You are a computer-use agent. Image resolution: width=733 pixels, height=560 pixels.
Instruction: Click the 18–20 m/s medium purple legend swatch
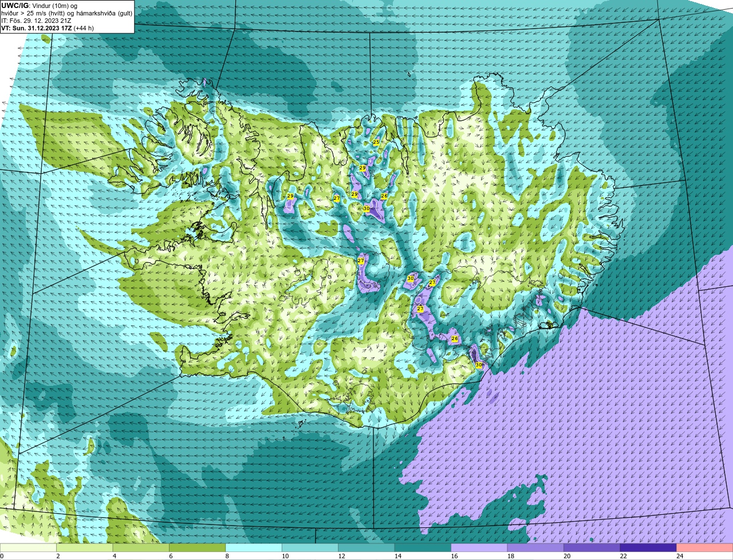536,547
